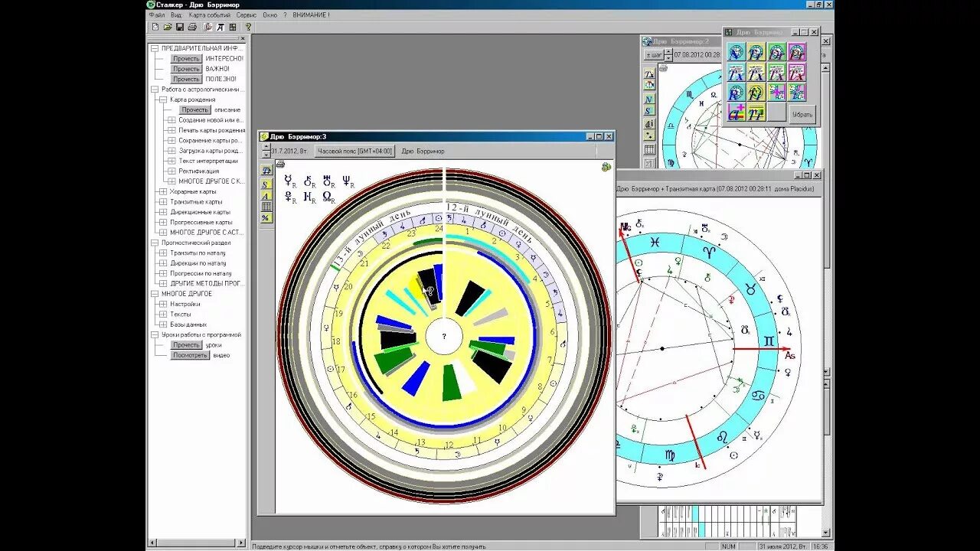Collapse ПРЕДВАРИТЕЛЬНАЯ ИНФ tree section
This screenshot has height=551, width=980.
pyautogui.click(x=154, y=48)
